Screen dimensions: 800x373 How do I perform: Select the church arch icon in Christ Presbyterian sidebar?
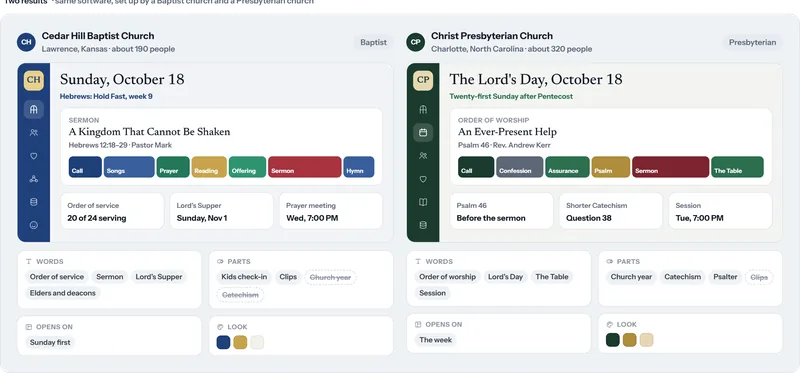click(423, 109)
